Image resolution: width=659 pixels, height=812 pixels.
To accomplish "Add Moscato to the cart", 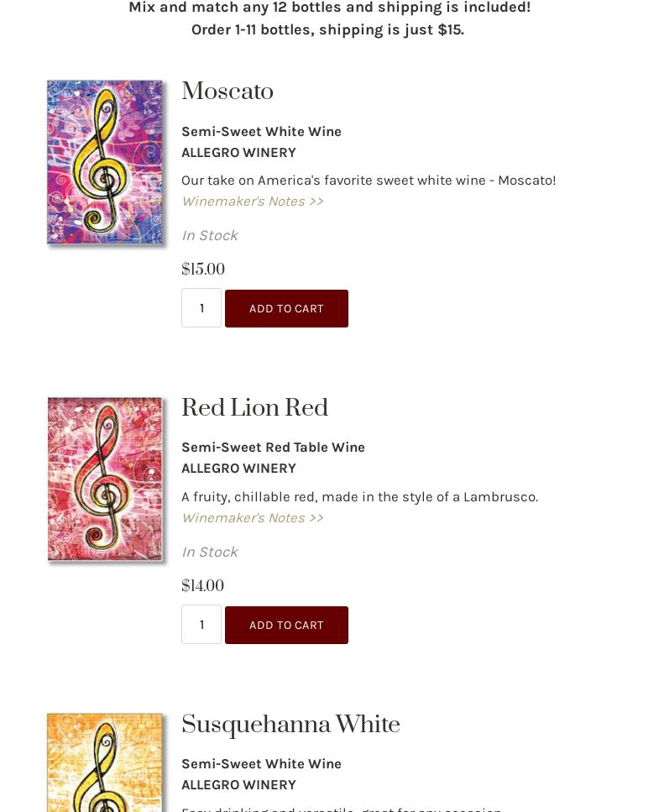I will tap(286, 308).
